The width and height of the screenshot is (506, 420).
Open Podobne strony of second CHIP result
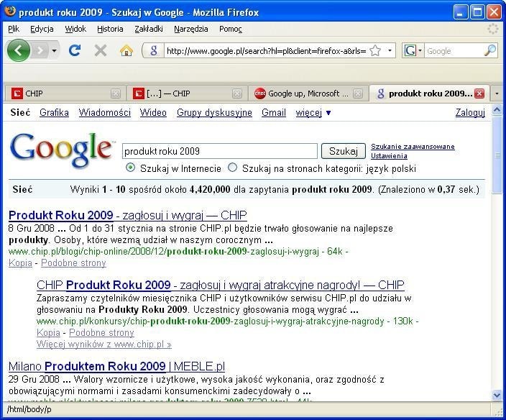pos(101,332)
